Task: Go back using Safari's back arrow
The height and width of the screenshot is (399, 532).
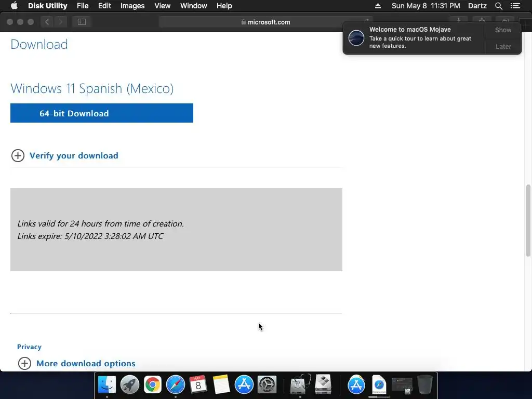Action: (x=47, y=22)
